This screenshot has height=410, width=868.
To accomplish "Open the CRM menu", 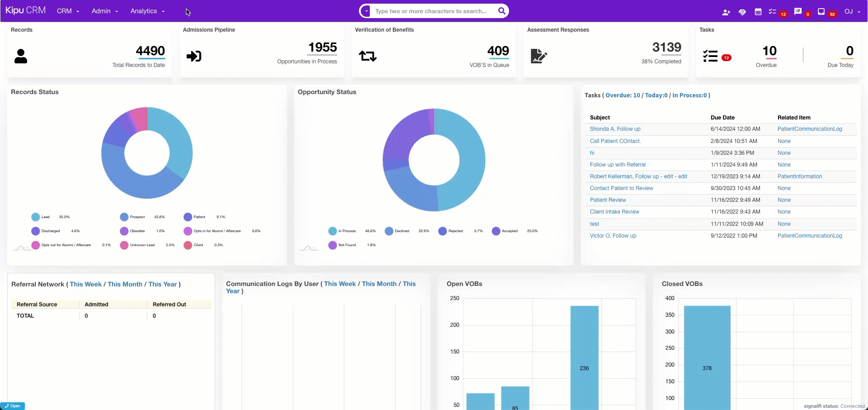I will [68, 11].
